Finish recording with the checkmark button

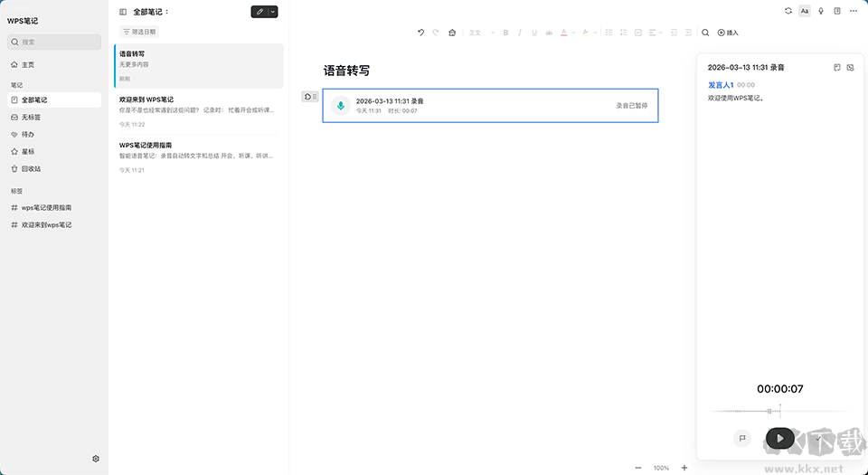tap(818, 438)
